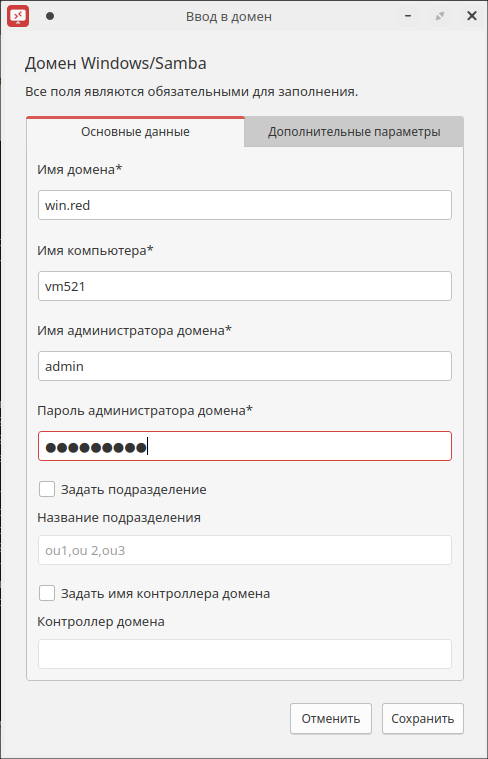
Task: Click the Ввод в домен window title text
Action: coord(229,17)
